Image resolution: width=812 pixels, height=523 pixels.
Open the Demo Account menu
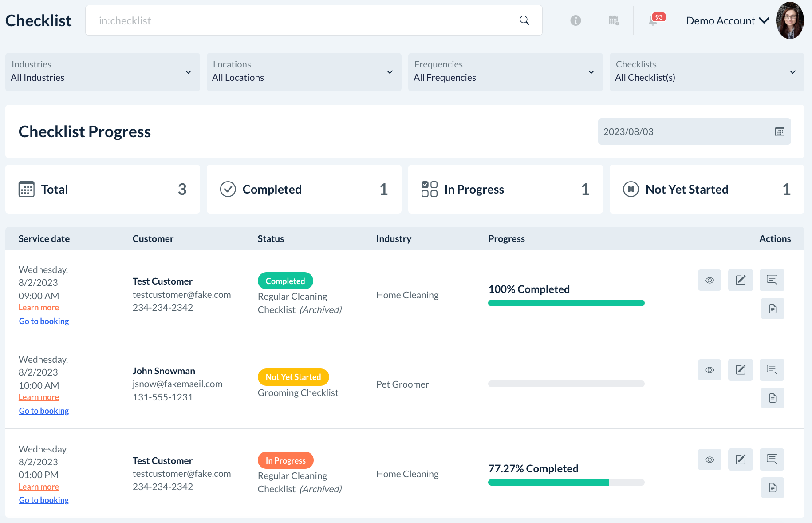pyautogui.click(x=727, y=21)
